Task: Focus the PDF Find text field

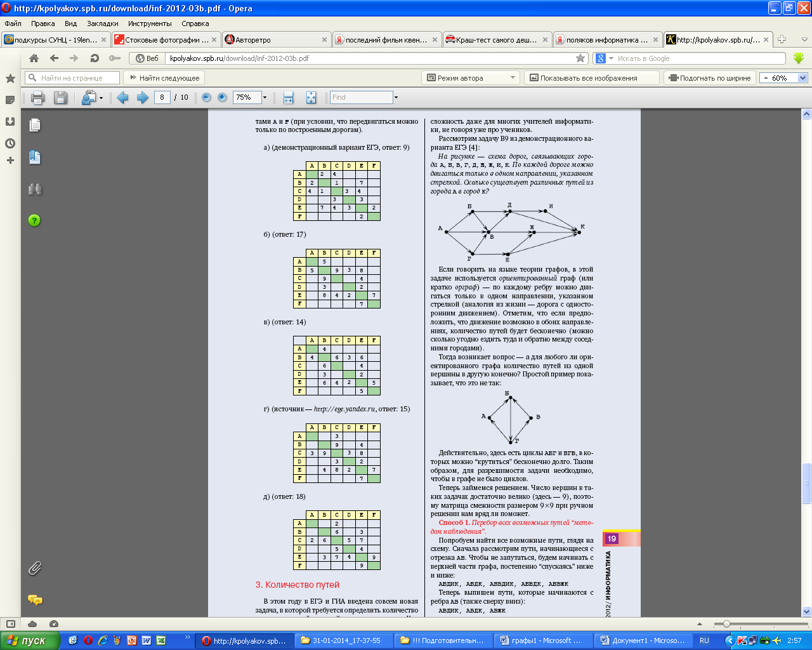Action: (362, 98)
